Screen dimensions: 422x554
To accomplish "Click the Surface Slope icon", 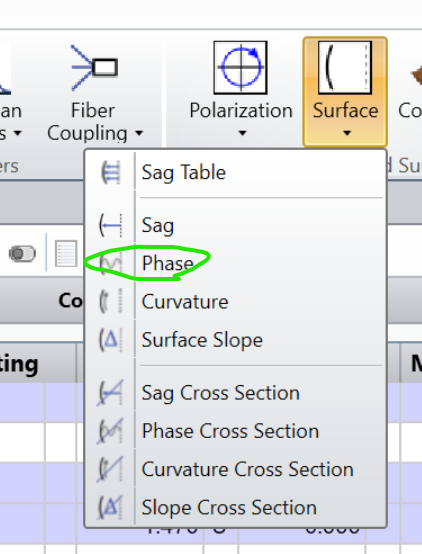I will coord(111,340).
